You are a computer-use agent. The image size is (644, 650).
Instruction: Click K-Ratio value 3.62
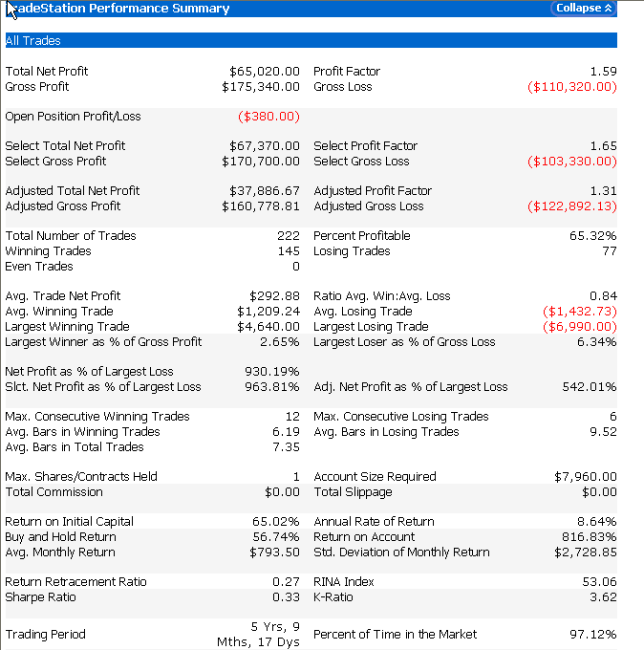point(603,597)
